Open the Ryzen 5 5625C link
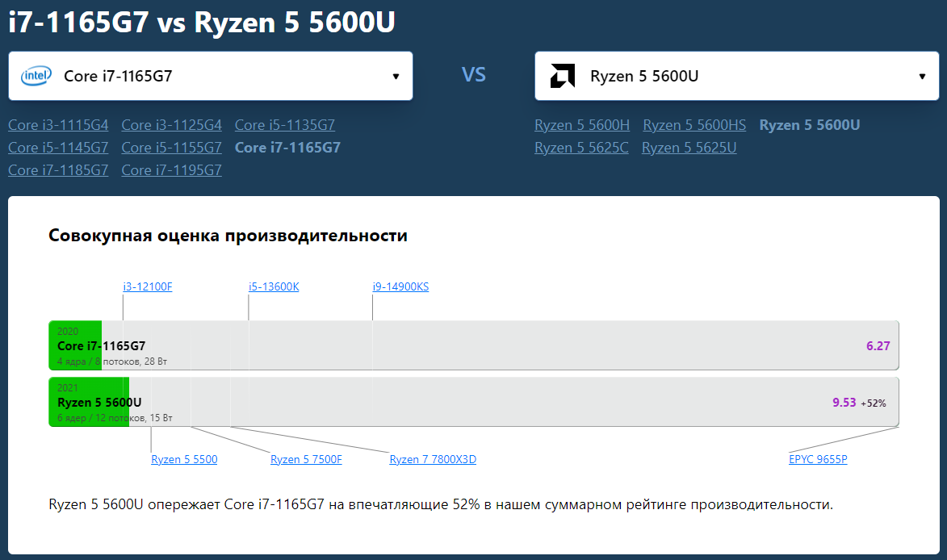 (581, 147)
